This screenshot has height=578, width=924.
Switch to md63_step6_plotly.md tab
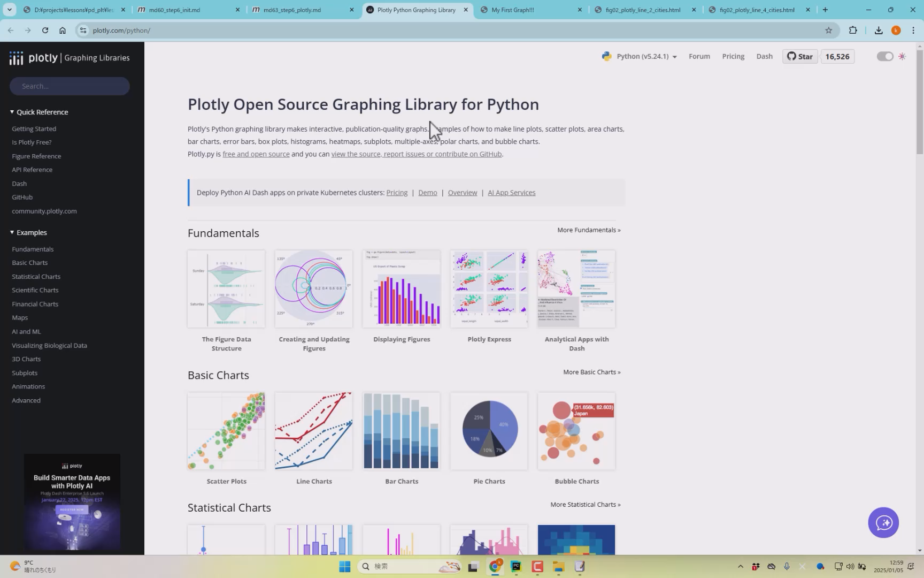[299, 10]
